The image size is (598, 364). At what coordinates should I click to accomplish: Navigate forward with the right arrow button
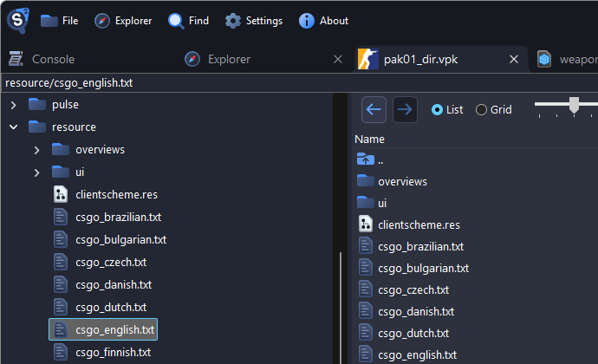click(x=405, y=109)
